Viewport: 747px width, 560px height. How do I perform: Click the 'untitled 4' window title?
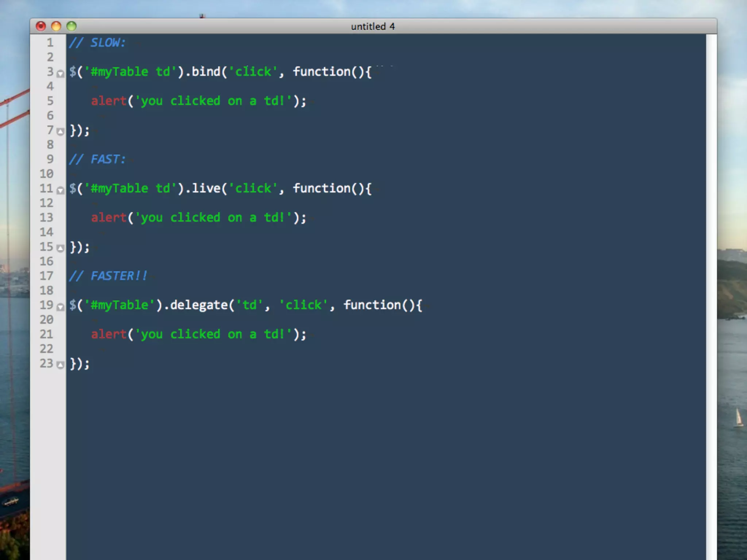coord(373,27)
